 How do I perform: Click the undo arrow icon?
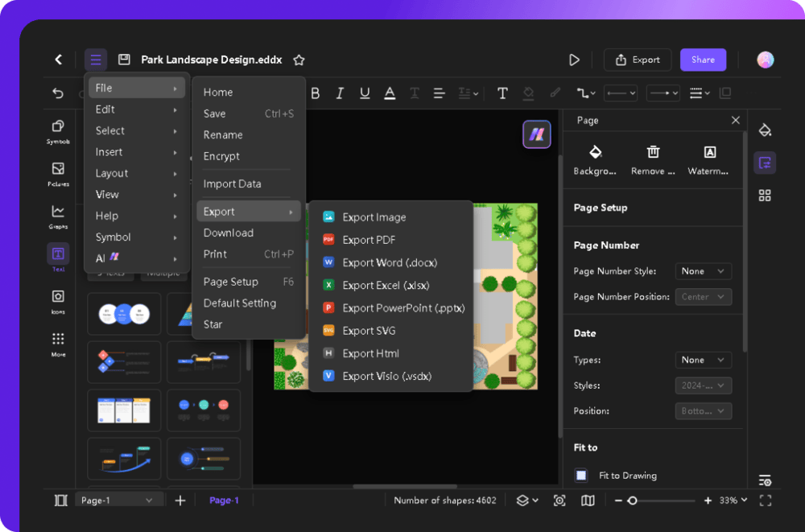pos(58,93)
